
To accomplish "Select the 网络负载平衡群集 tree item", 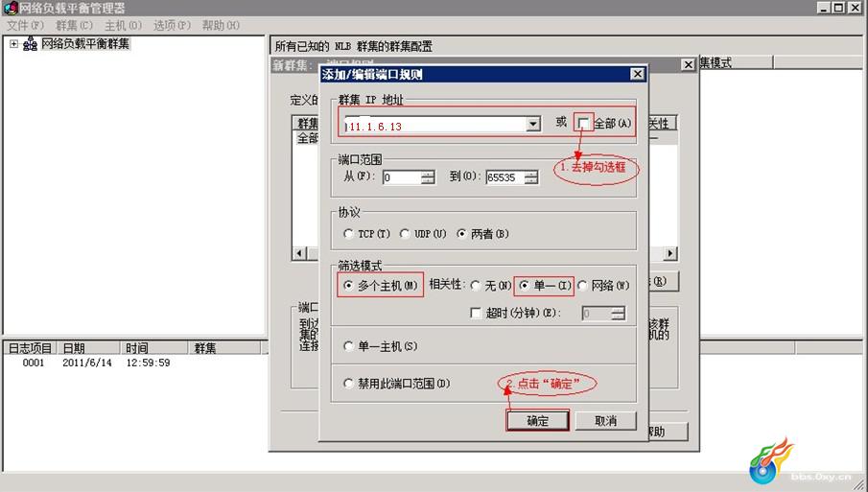I will click(85, 44).
